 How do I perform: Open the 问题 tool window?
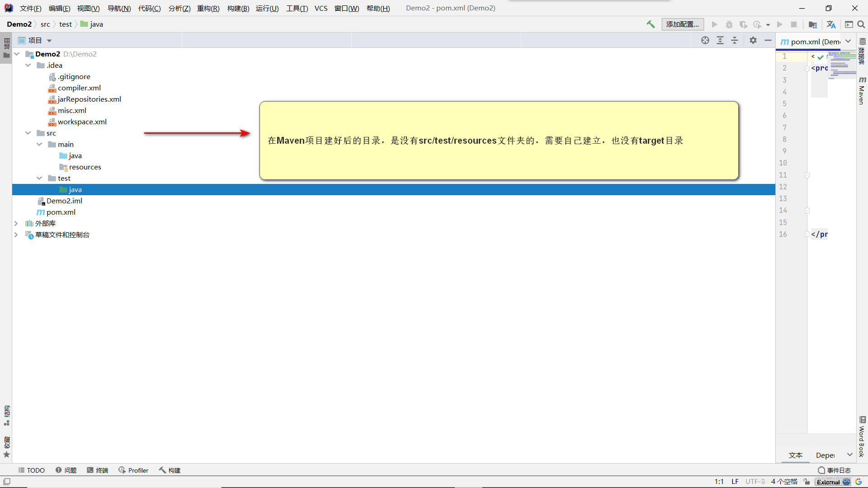(x=66, y=470)
